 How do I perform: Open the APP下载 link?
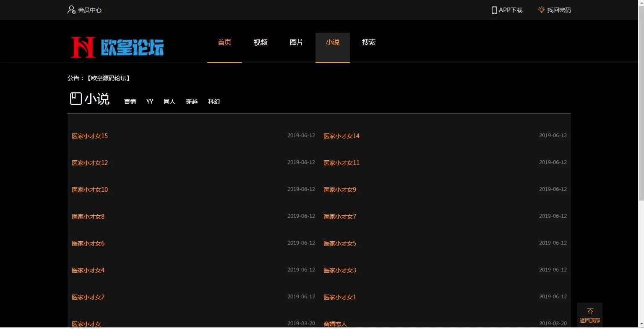511,10
